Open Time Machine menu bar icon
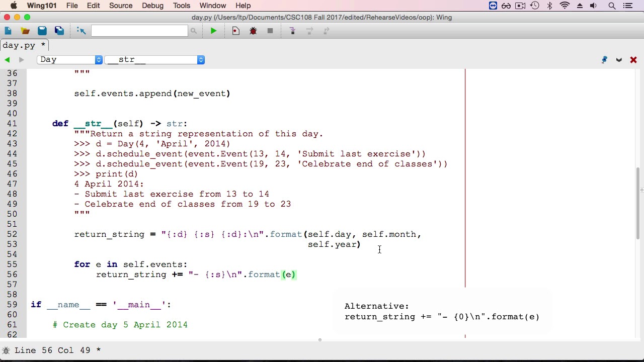 [535, 6]
